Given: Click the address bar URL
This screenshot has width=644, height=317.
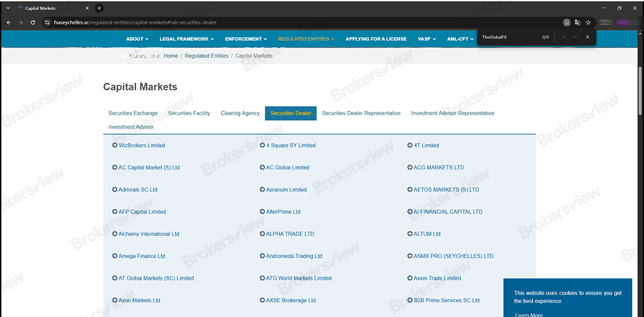Looking at the screenshot, I should pos(135,22).
